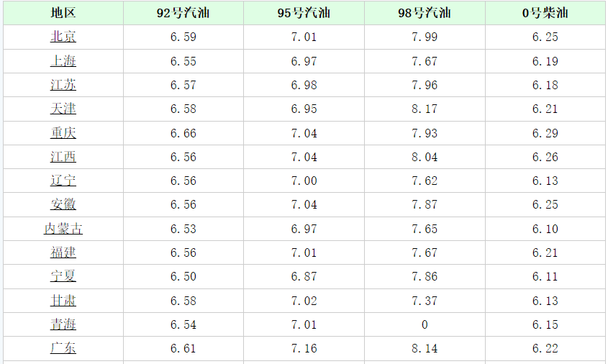This screenshot has height=364, width=608.
Task: Click the 地区 column header
Action: point(63,13)
